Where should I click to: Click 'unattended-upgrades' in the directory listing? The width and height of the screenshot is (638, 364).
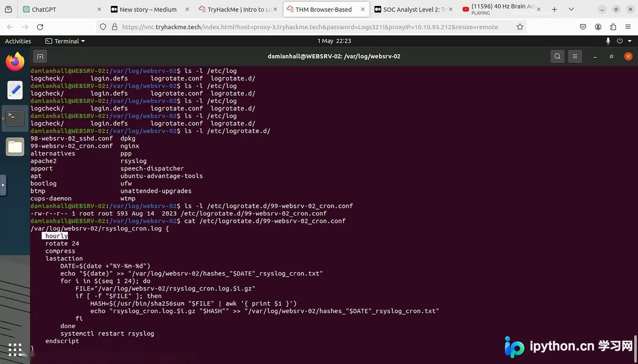point(156,191)
